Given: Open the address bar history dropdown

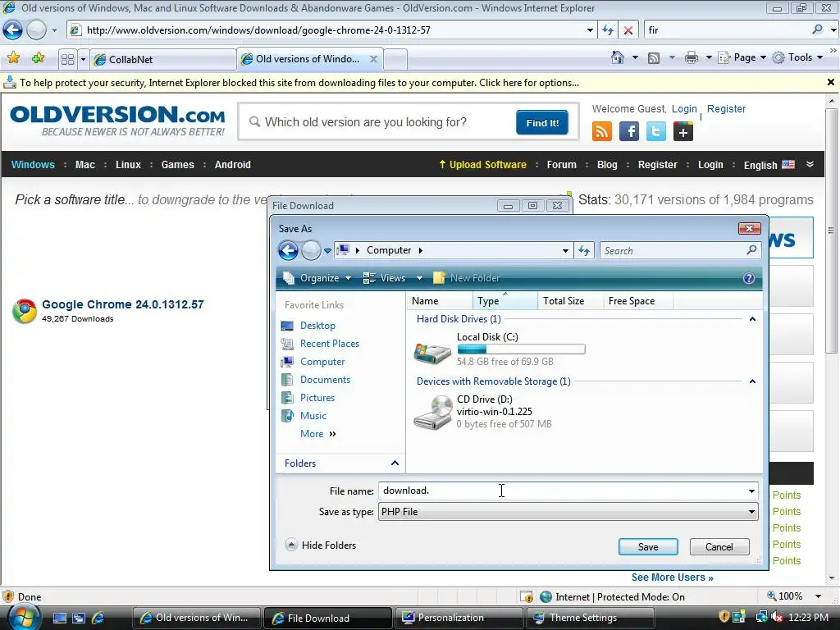Looking at the screenshot, I should 590,30.
